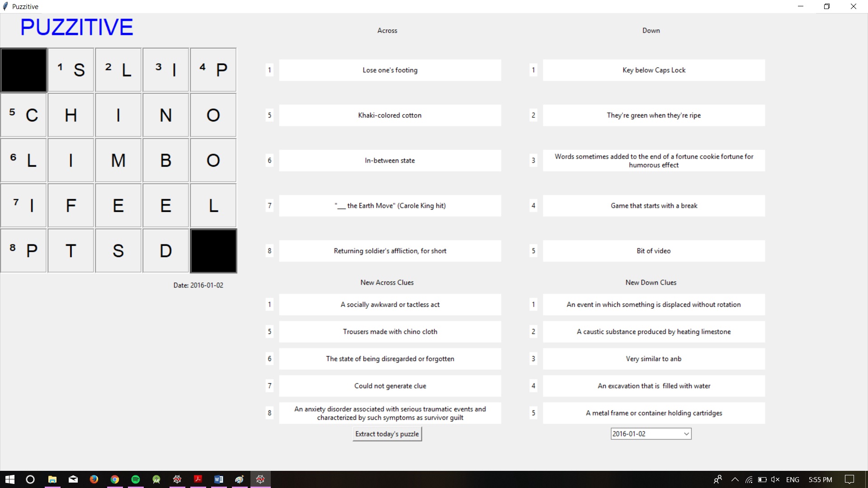
Task: Show hidden system tray icons
Action: tap(735, 479)
